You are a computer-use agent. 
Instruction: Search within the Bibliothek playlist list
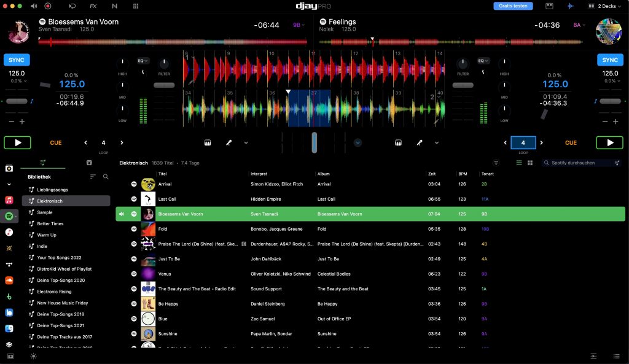click(106, 177)
